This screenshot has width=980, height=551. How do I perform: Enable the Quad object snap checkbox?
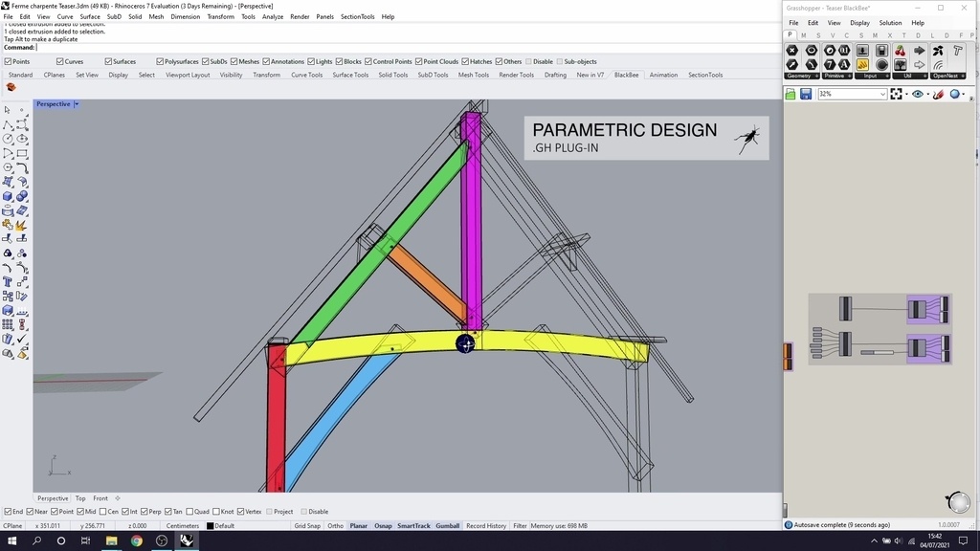click(189, 512)
